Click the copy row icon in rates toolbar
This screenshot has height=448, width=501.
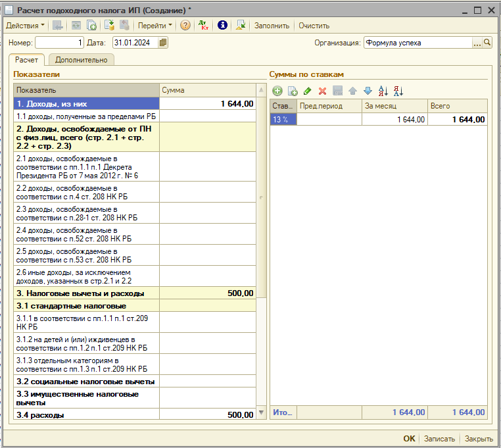click(293, 91)
